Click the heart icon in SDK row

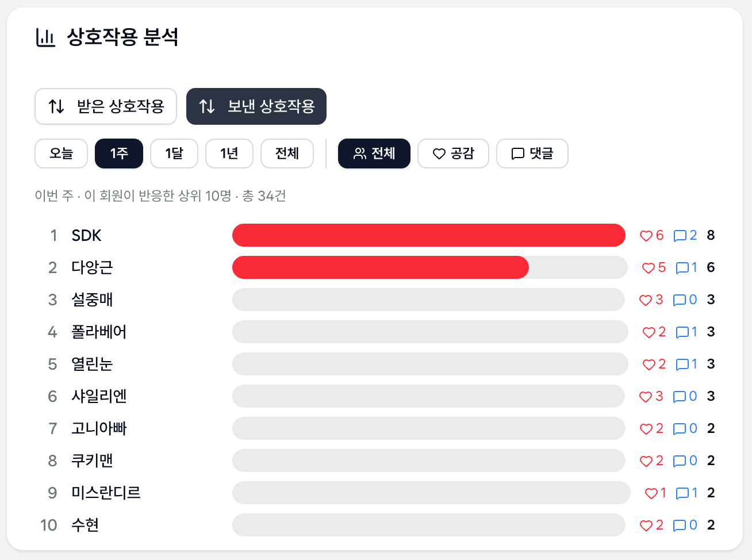(x=646, y=236)
